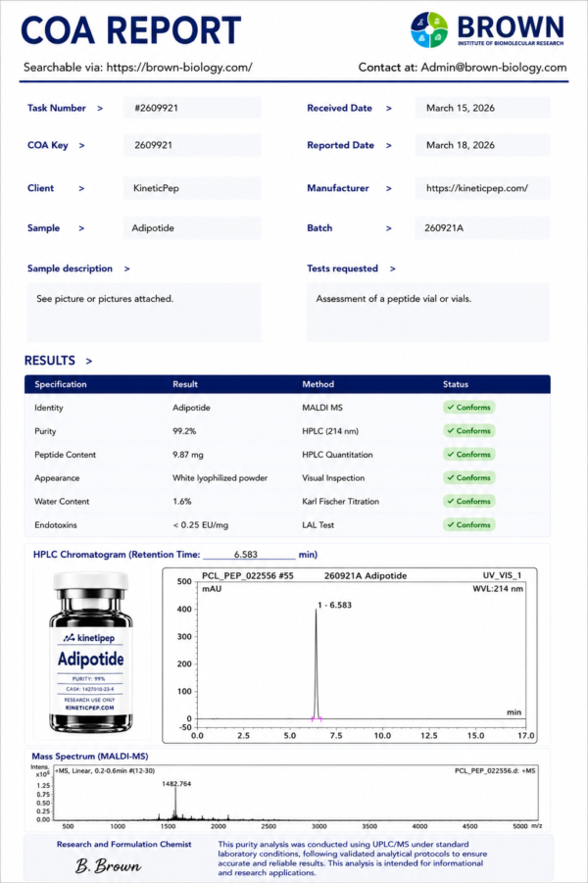Click the Sample field showing Adipotide

coord(192,228)
